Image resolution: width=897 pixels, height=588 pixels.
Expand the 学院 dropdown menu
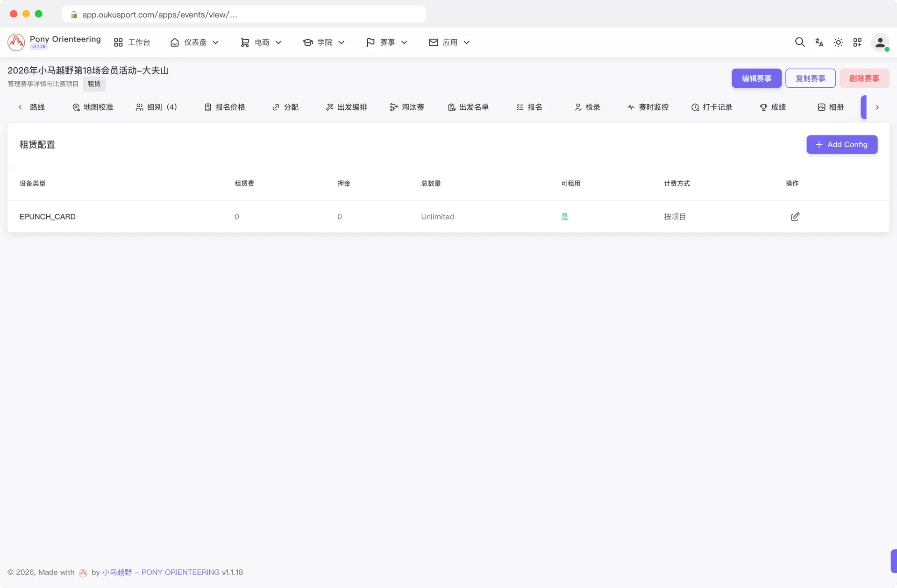pyautogui.click(x=324, y=43)
